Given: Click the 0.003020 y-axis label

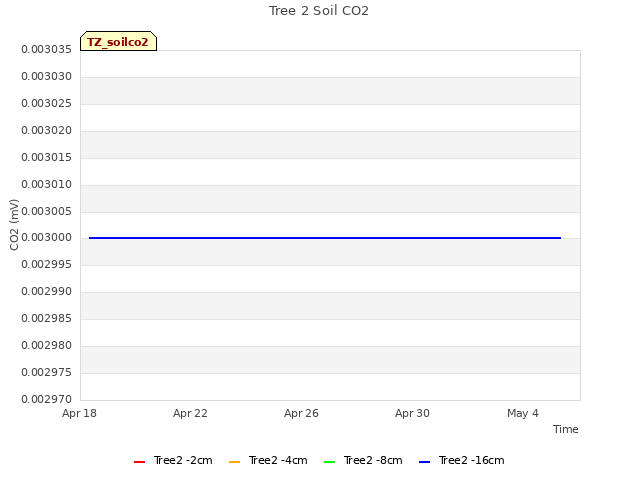Looking at the screenshot, I should pyautogui.click(x=47, y=130).
